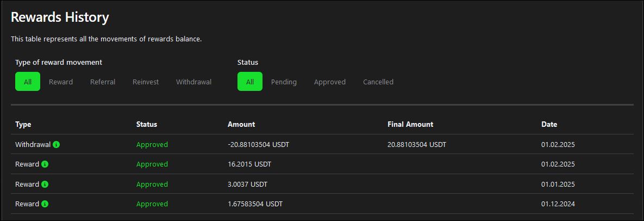Click the Type column header

[x=23, y=124]
